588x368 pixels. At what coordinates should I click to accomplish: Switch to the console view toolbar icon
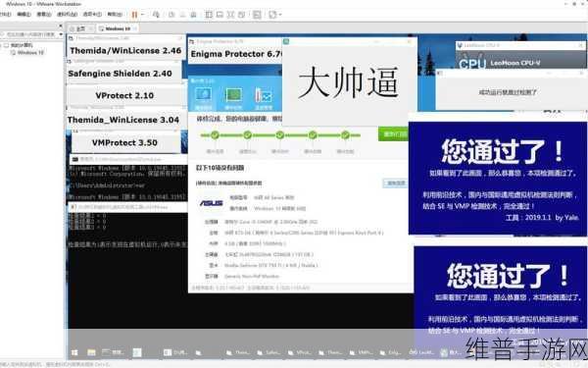click(x=257, y=15)
